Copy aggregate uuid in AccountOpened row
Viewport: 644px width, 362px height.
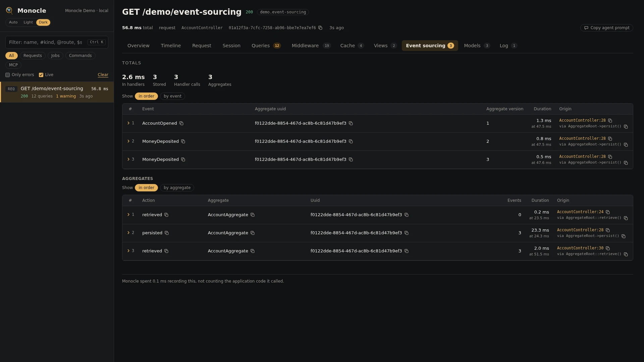coord(351,123)
